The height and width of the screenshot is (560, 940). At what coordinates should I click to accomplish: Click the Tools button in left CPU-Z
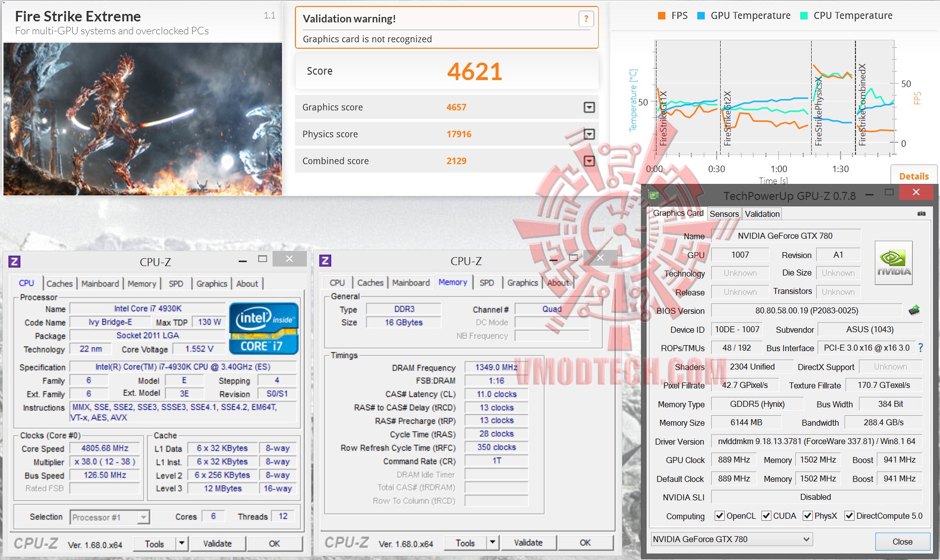(x=155, y=544)
